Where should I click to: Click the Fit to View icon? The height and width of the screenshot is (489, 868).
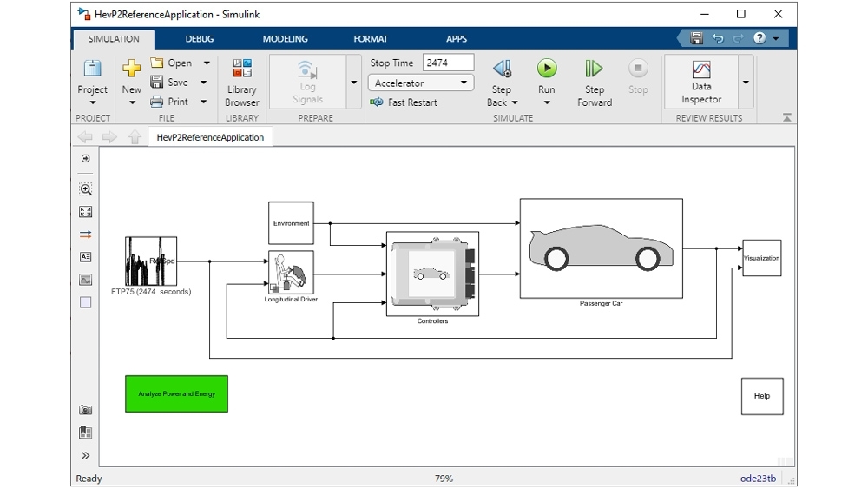click(85, 212)
